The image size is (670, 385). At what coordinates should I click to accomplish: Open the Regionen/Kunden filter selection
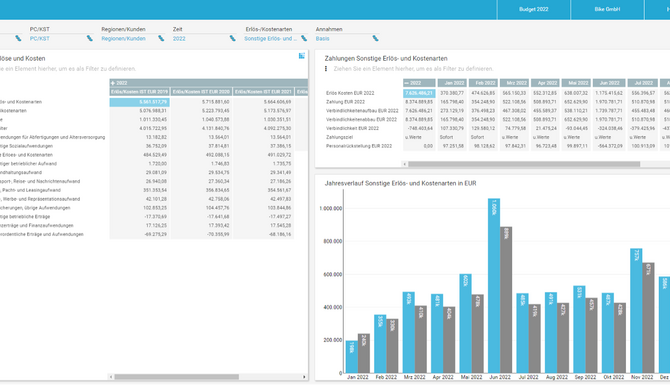[123, 38]
